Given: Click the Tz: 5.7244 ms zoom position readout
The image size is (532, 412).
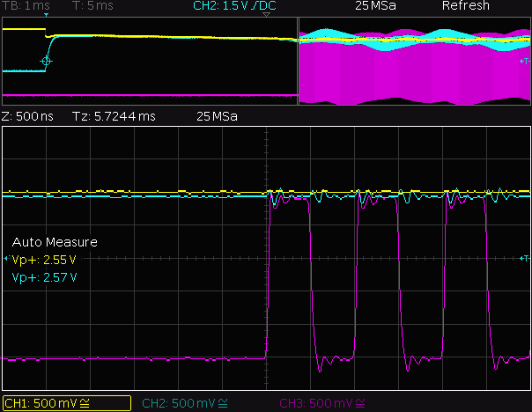Looking at the screenshot, I should [114, 116].
